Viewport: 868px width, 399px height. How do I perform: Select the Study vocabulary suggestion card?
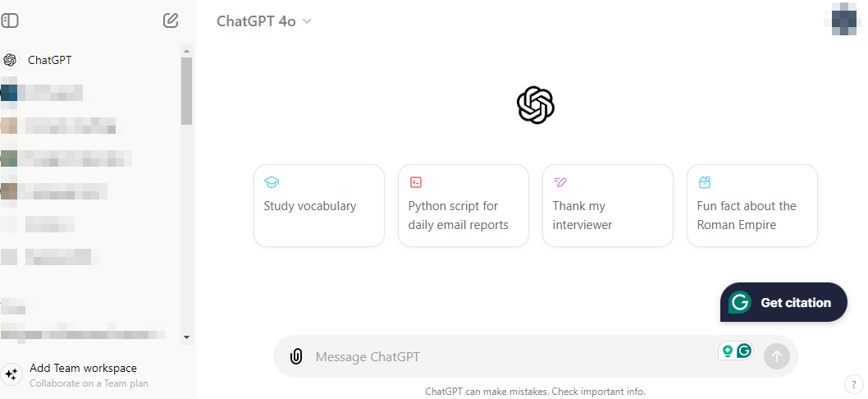(x=318, y=205)
